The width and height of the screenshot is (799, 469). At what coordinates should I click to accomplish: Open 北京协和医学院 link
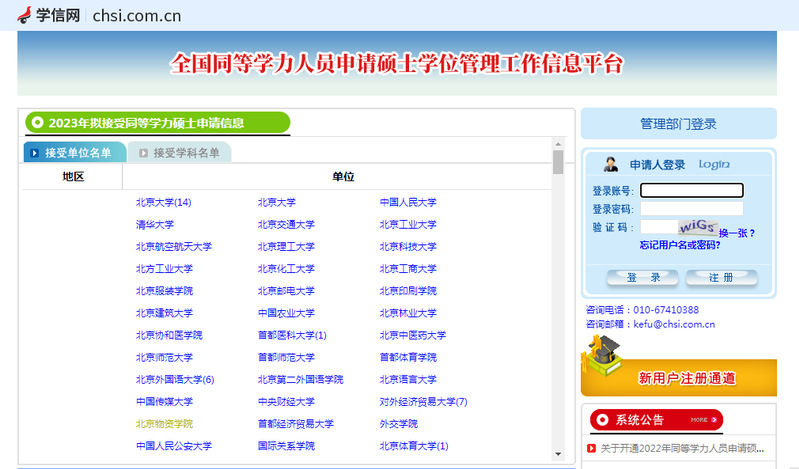pyautogui.click(x=169, y=335)
